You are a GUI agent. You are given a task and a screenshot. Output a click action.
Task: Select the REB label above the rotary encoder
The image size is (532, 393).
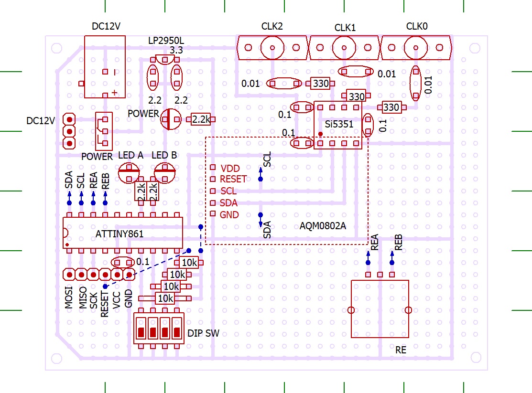[398, 242]
